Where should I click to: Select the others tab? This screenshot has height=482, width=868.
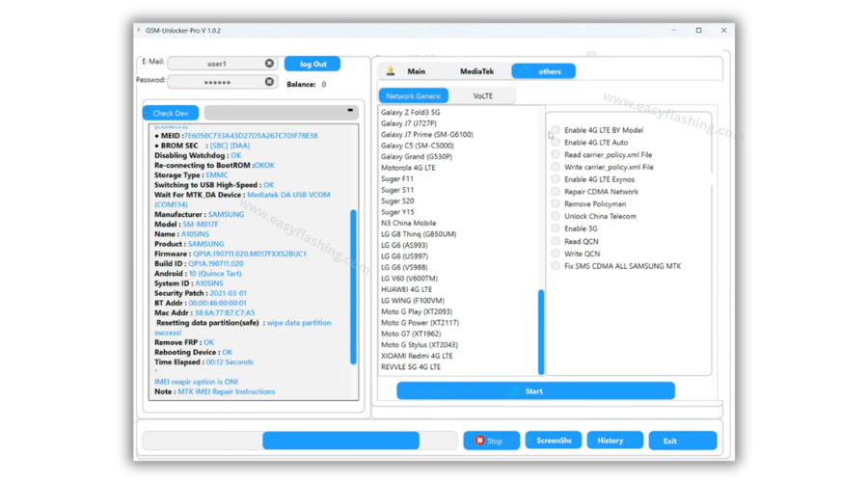[544, 71]
